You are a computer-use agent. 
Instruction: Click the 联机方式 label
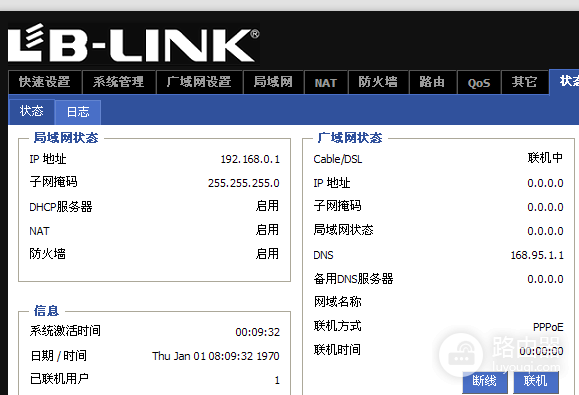[338, 326]
